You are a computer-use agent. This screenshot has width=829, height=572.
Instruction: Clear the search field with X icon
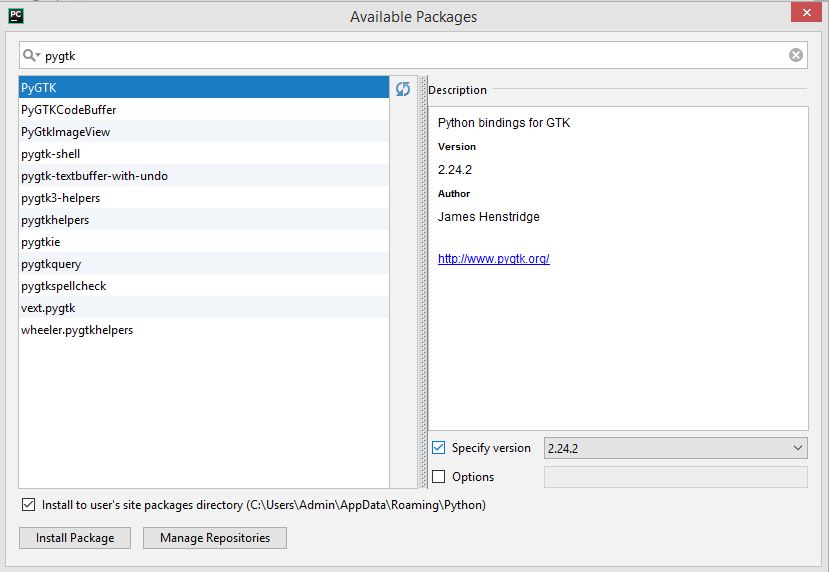[x=796, y=55]
